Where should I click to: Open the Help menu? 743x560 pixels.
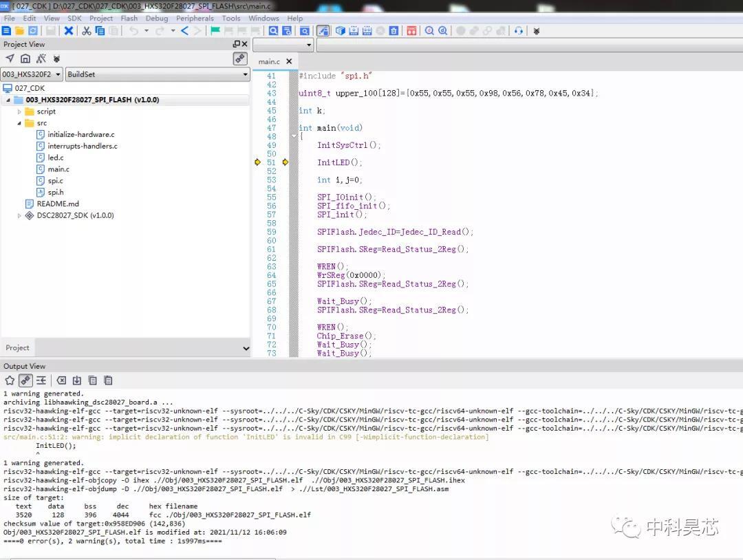(x=294, y=18)
